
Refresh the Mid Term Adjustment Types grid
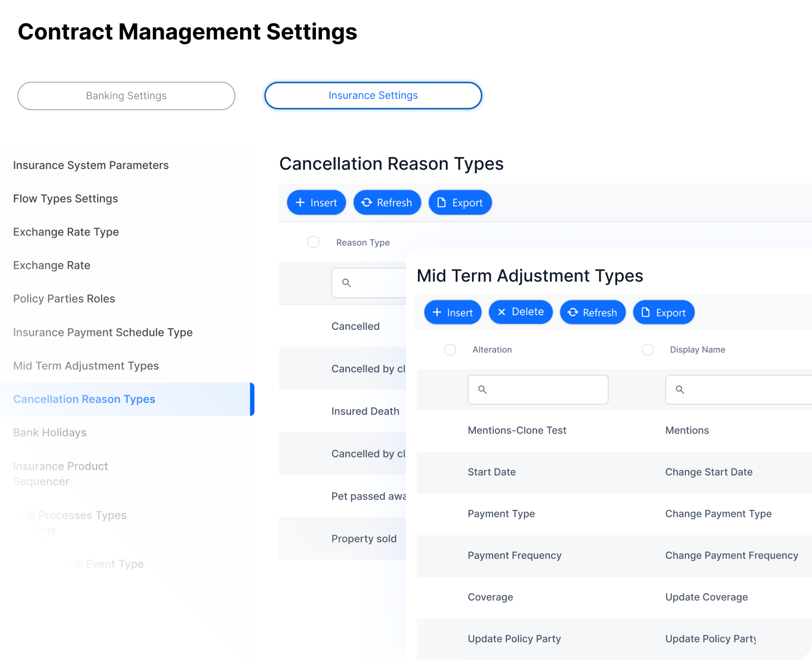click(x=593, y=312)
